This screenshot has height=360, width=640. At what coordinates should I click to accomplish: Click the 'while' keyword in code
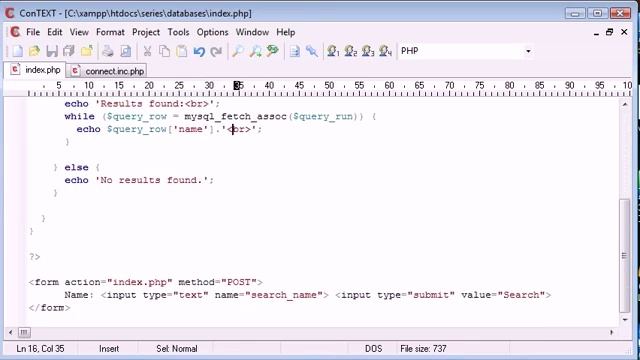(x=79, y=116)
